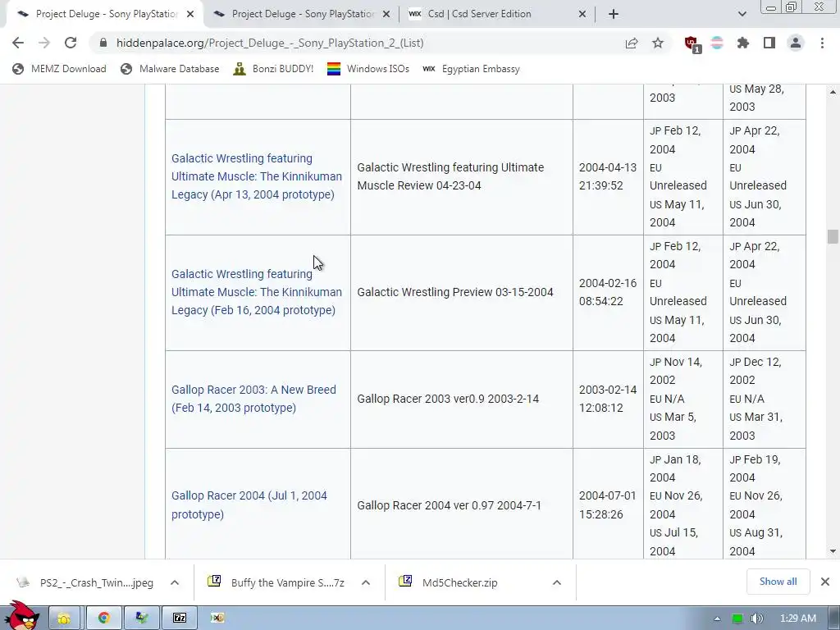Image resolution: width=840 pixels, height=630 pixels.
Task: Open Gallop Racer 2003 prototype link
Action: 253,399
